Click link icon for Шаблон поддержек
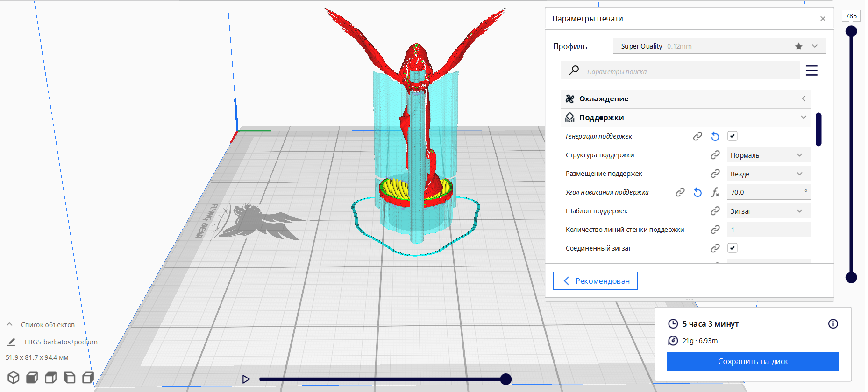This screenshot has width=868, height=392. click(x=715, y=211)
